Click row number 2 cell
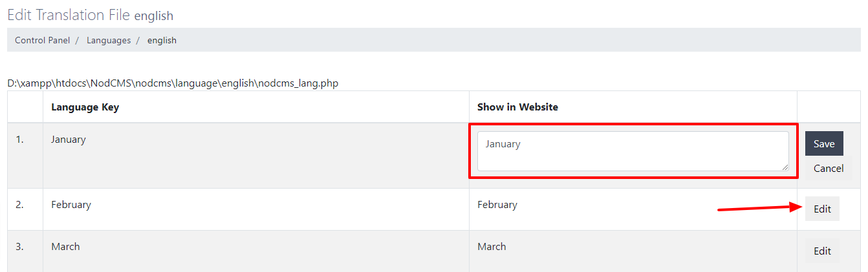The height and width of the screenshot is (272, 868). (20, 205)
